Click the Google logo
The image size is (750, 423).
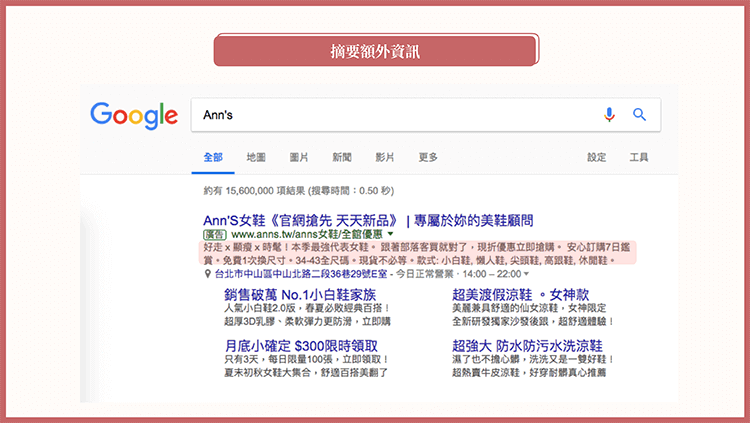[134, 115]
